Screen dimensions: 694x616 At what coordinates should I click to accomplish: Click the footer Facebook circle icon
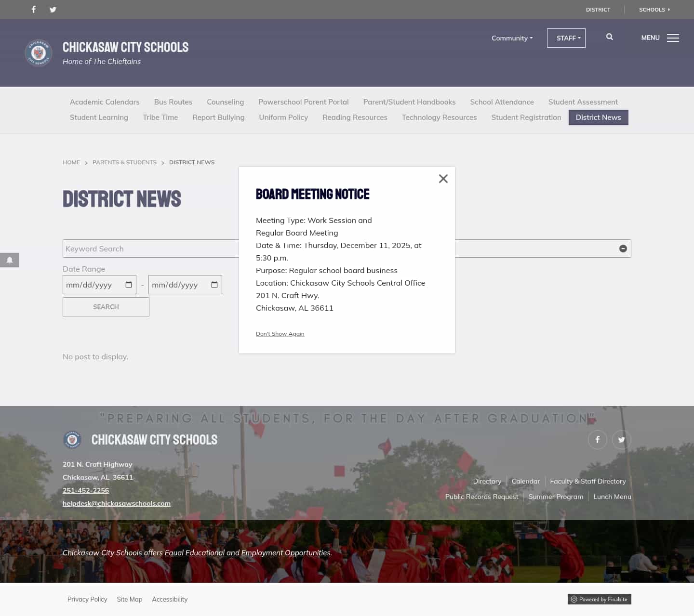point(597,440)
